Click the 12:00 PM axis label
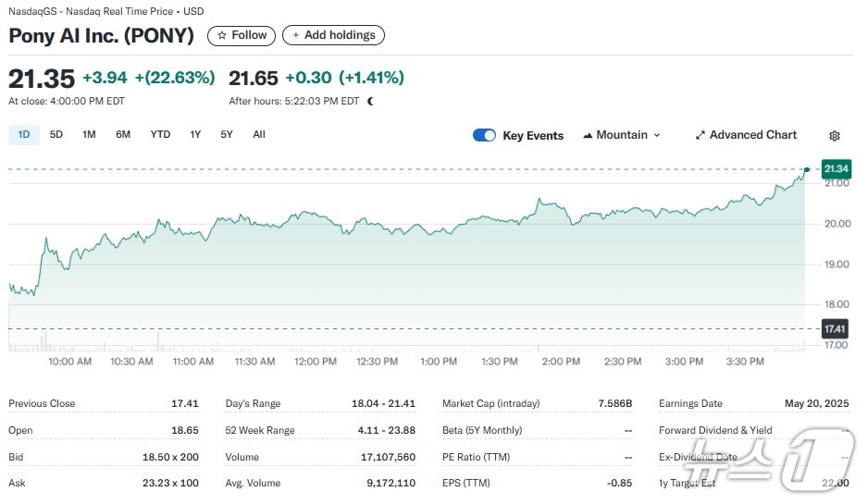Screen dimensions: 867x504 point(316,362)
